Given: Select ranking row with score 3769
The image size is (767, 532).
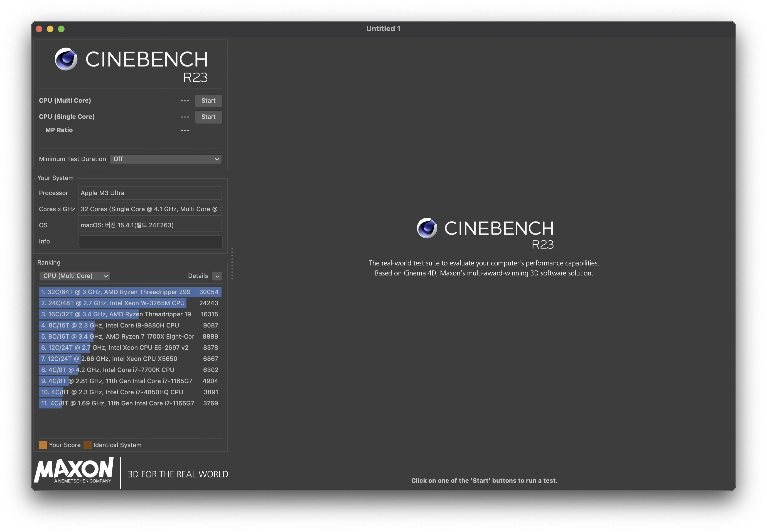Looking at the screenshot, I should [130, 403].
